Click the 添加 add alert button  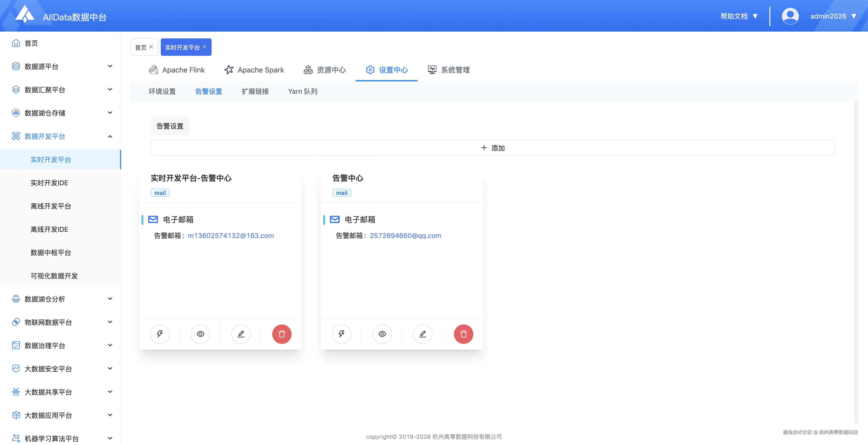coord(493,148)
